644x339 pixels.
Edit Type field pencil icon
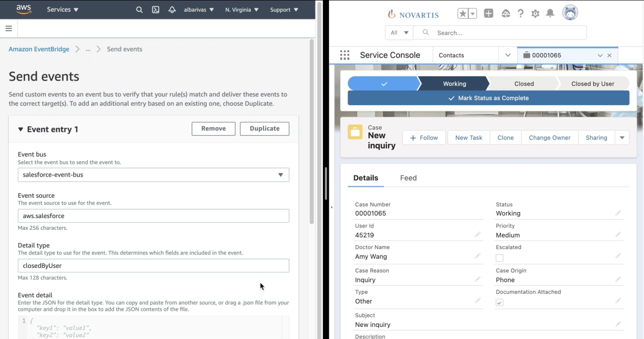(x=477, y=300)
